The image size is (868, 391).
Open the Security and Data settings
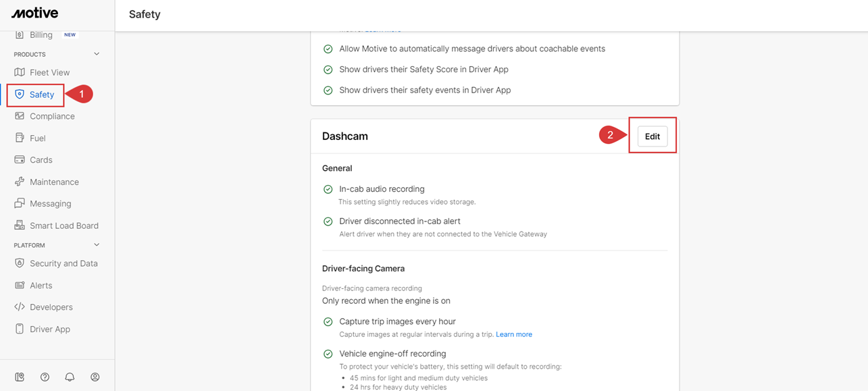pyautogui.click(x=63, y=263)
